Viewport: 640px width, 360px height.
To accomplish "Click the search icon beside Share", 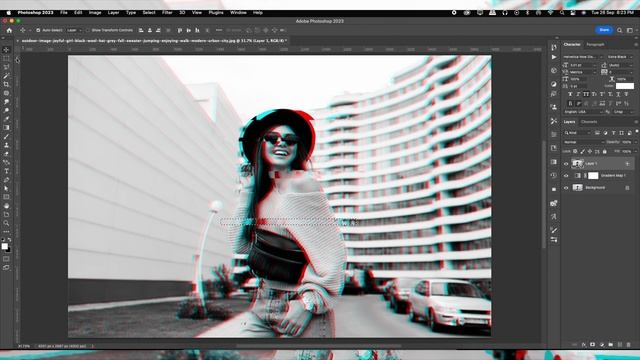I will click(620, 30).
